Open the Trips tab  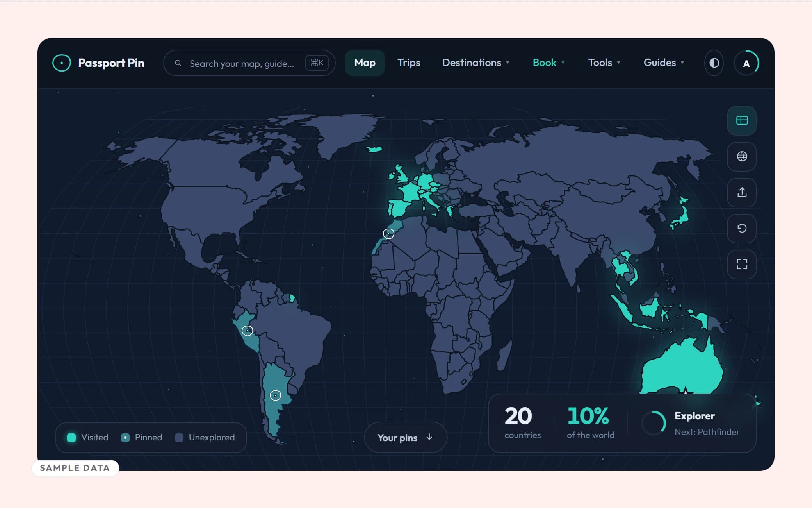(408, 63)
